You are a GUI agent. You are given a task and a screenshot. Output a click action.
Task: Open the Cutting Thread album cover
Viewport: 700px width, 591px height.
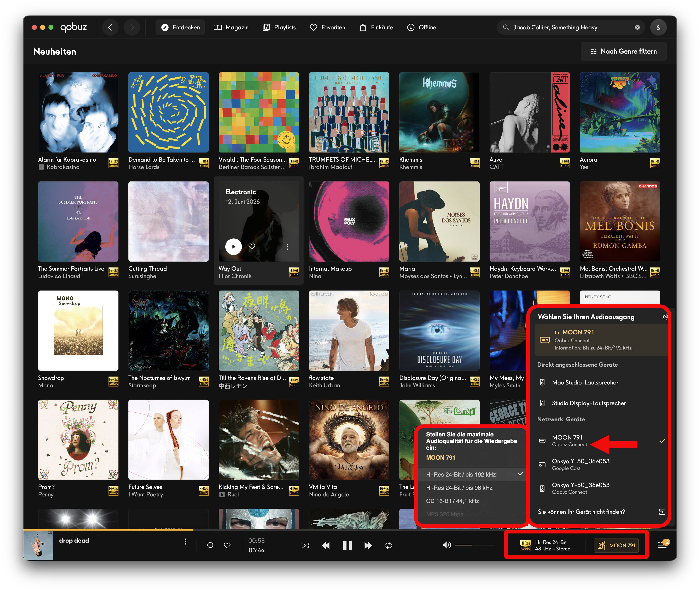click(x=168, y=221)
